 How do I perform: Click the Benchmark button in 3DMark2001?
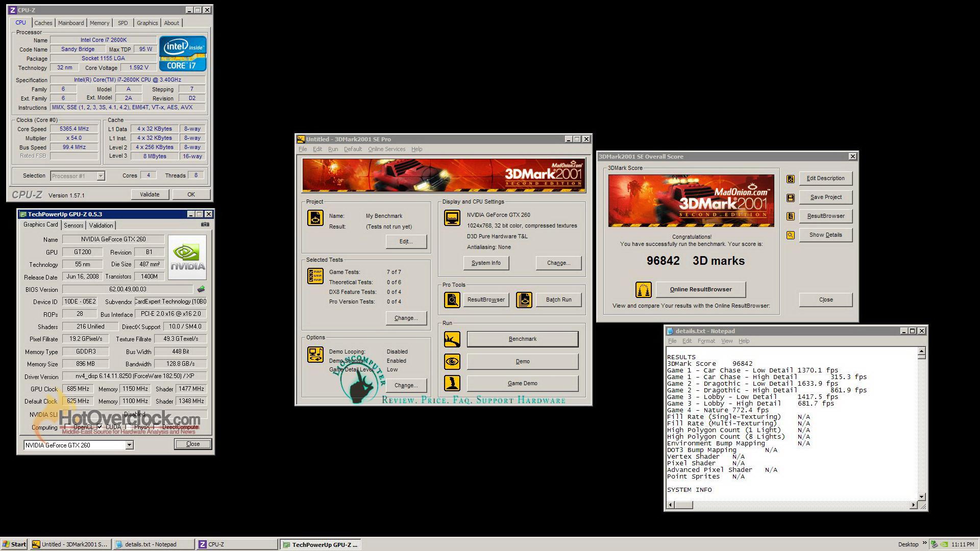pos(523,339)
